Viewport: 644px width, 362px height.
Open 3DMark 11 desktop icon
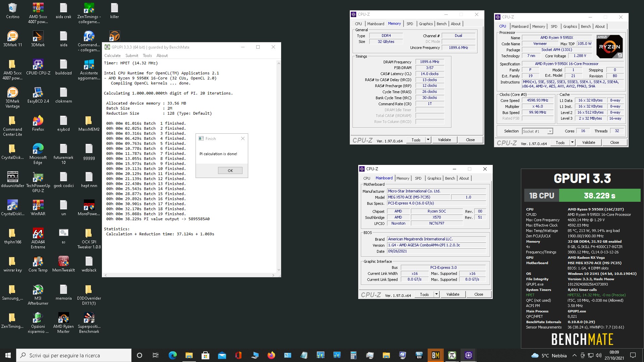pyautogui.click(x=12, y=39)
